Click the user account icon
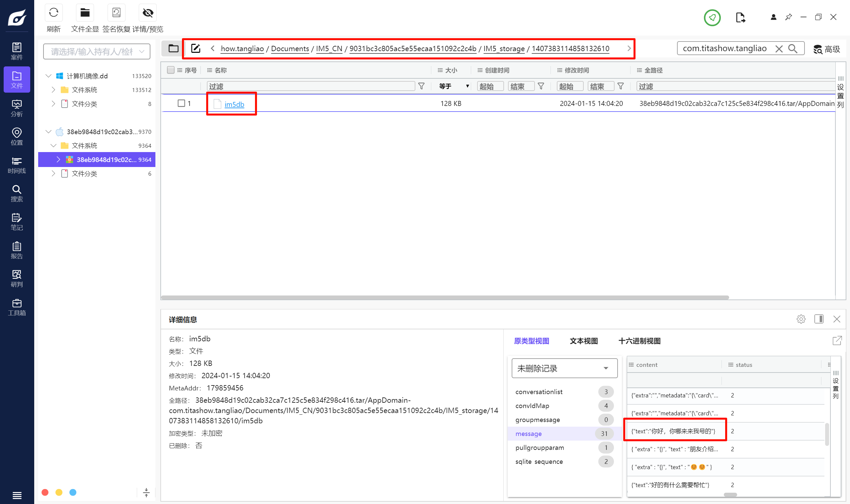The height and width of the screenshot is (504, 850). point(773,17)
